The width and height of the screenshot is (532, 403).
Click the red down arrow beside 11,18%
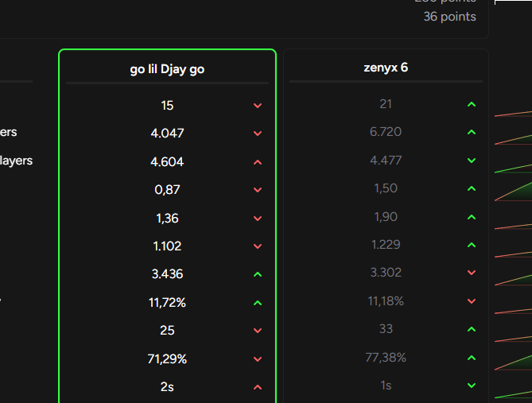tap(472, 301)
